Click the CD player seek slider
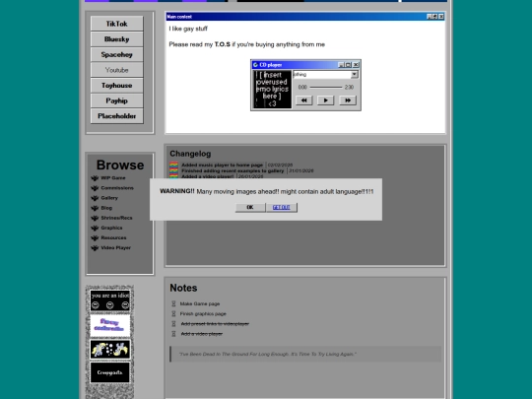Screen dimensions: 532x399 (x=326, y=88)
